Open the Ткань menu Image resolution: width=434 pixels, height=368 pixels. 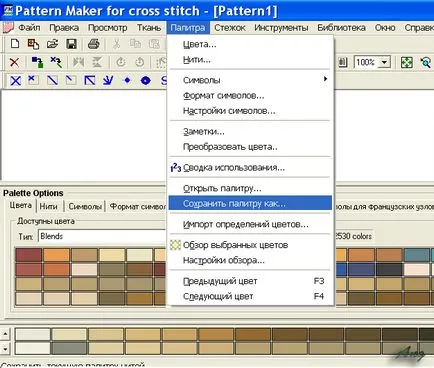(149, 28)
